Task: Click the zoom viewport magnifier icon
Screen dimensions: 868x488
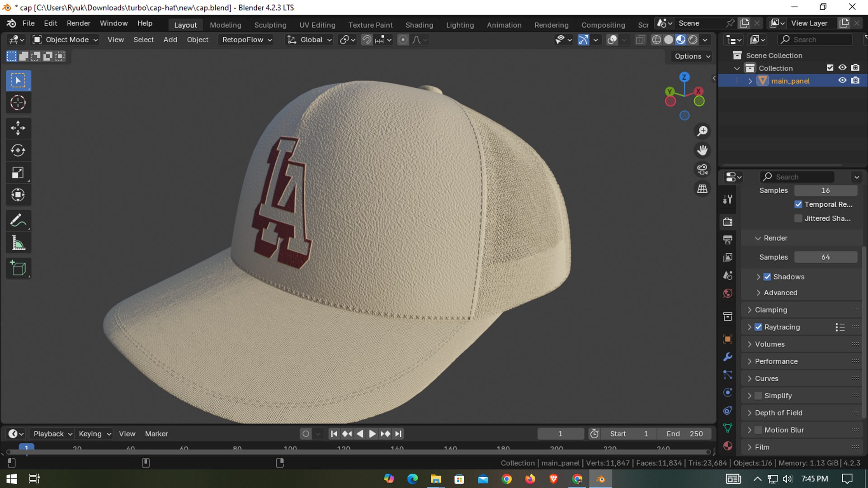Action: point(702,131)
